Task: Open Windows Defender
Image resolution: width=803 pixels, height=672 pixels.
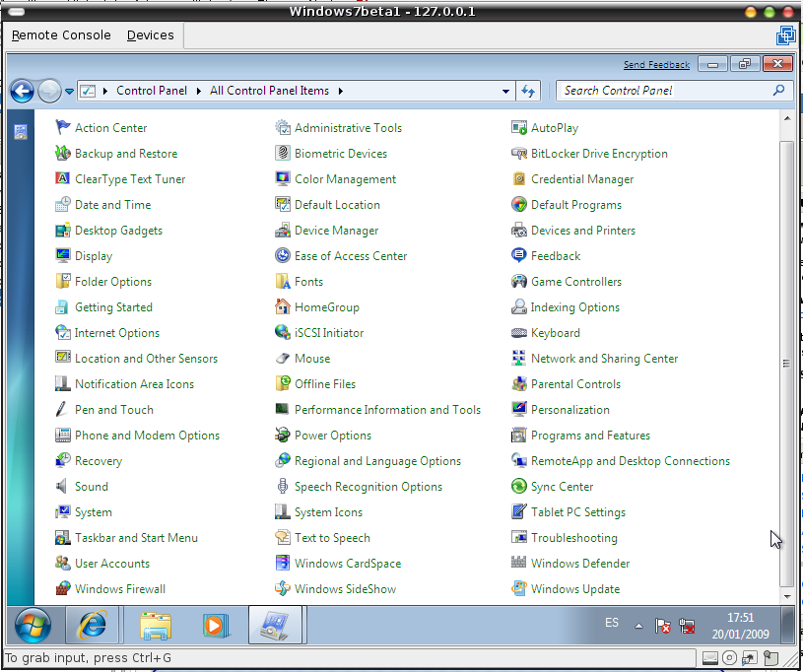Action: coord(580,563)
